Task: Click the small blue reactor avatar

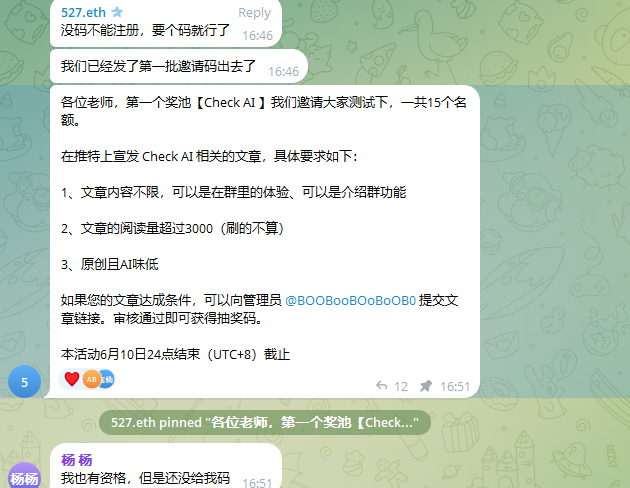Action: click(108, 379)
